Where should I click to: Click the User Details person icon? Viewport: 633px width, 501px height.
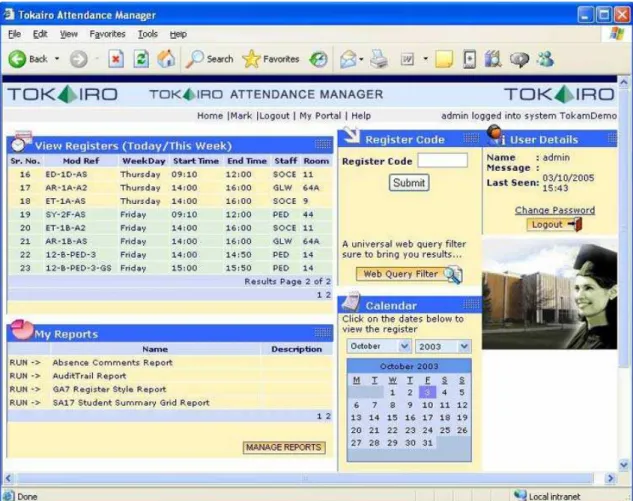(495, 135)
